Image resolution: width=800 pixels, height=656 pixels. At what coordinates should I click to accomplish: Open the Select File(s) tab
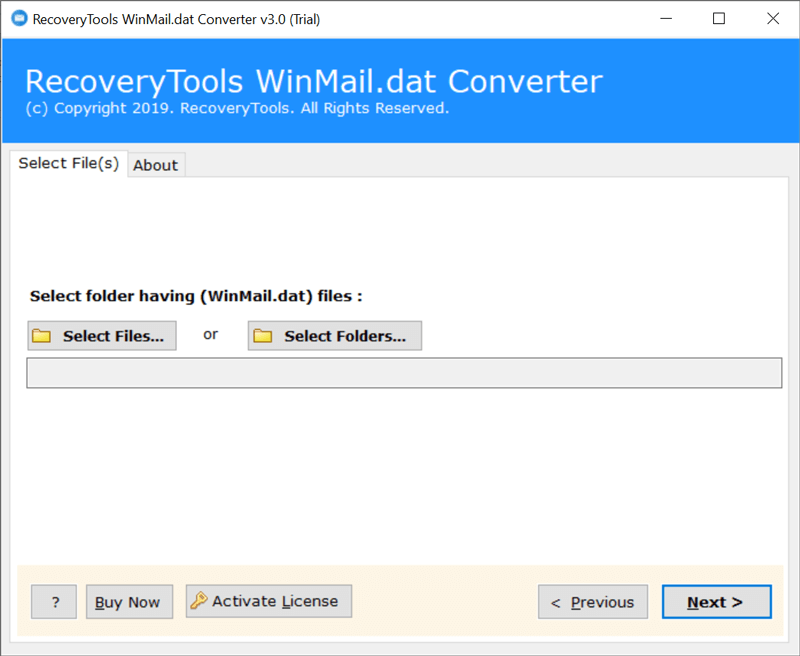[x=68, y=163]
